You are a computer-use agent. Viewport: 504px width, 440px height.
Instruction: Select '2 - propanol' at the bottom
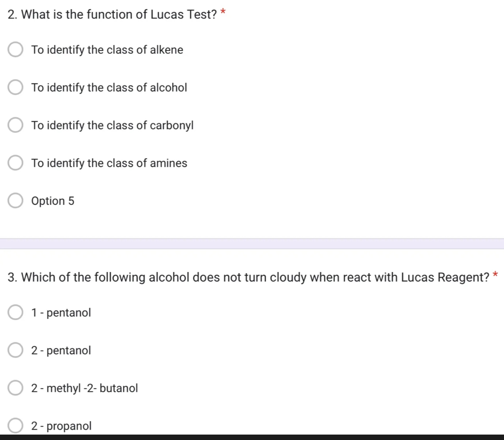(15, 425)
